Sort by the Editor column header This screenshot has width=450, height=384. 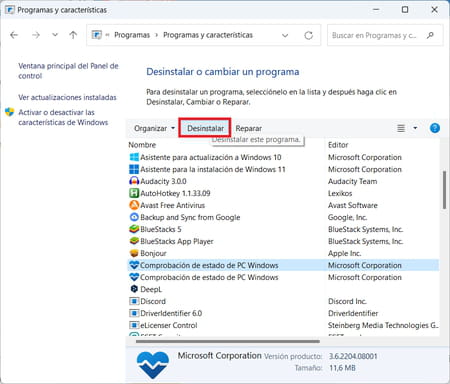(x=338, y=145)
